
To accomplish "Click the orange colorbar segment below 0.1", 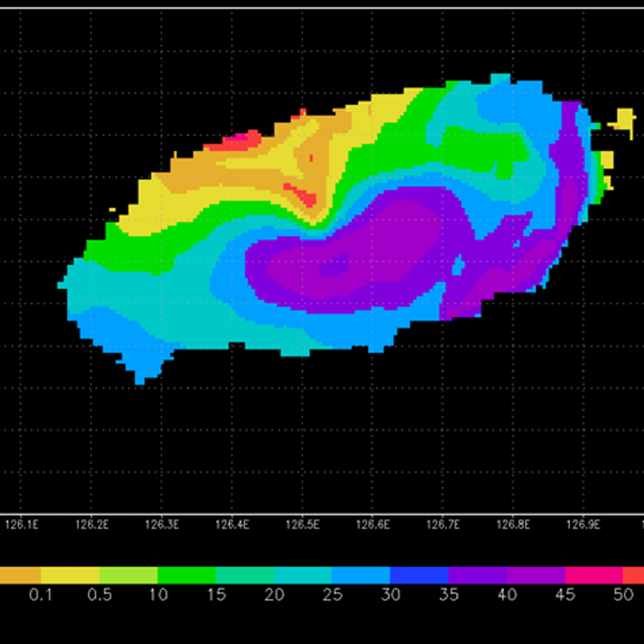I will coord(20,575).
